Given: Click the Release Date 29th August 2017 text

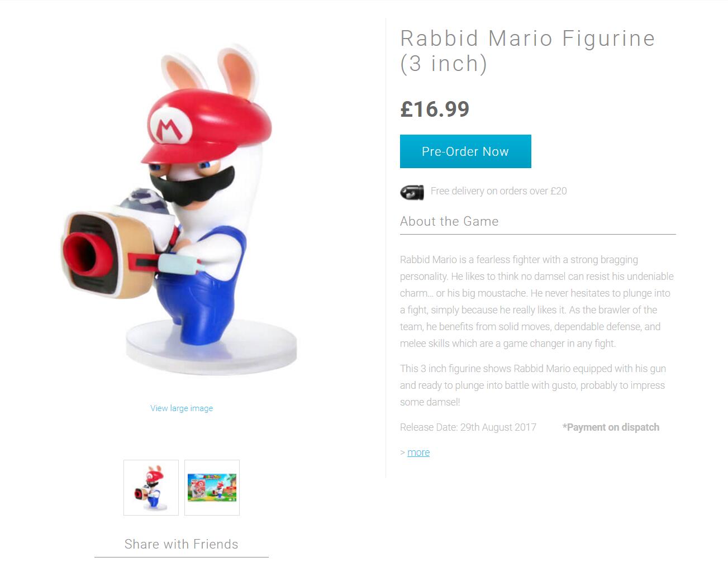Looking at the screenshot, I should (x=468, y=427).
